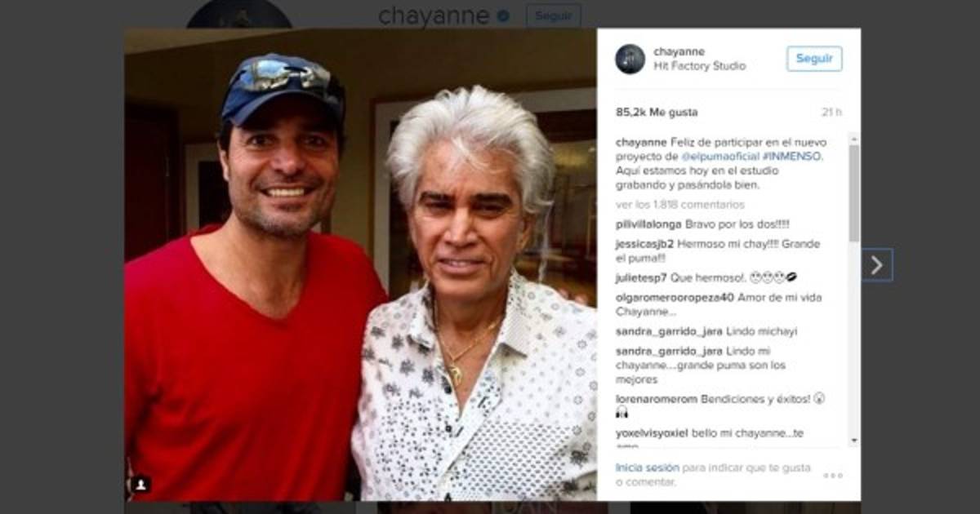Screen dimensions: 980x514
Task: Click the Seguir button in the page header
Action: point(553,16)
